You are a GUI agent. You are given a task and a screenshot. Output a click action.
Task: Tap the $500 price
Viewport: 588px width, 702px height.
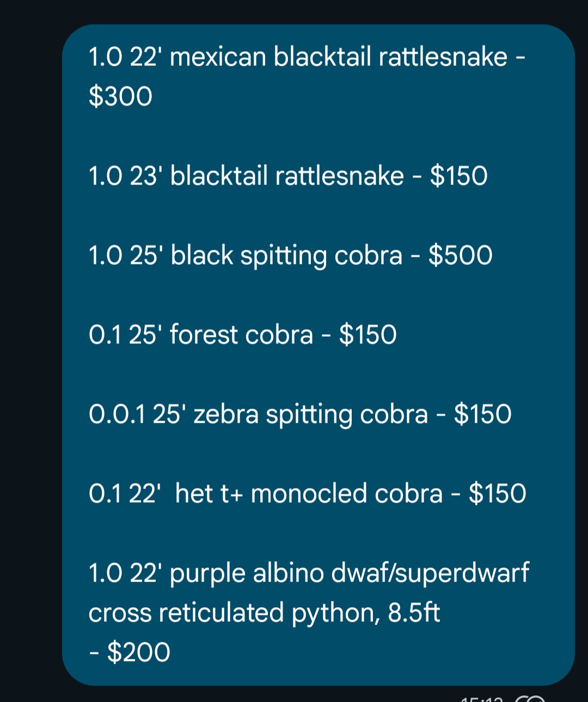point(461,256)
